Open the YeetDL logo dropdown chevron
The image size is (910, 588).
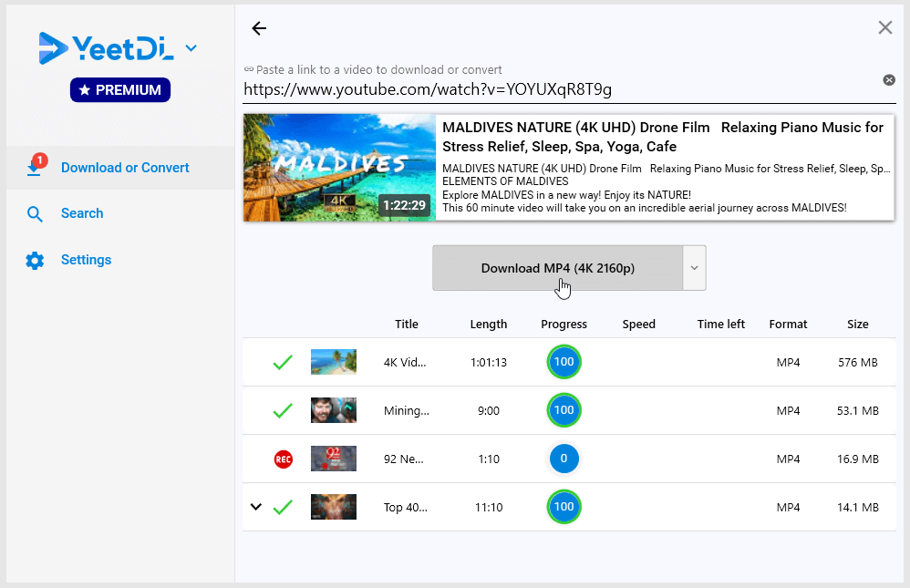pyautogui.click(x=191, y=48)
